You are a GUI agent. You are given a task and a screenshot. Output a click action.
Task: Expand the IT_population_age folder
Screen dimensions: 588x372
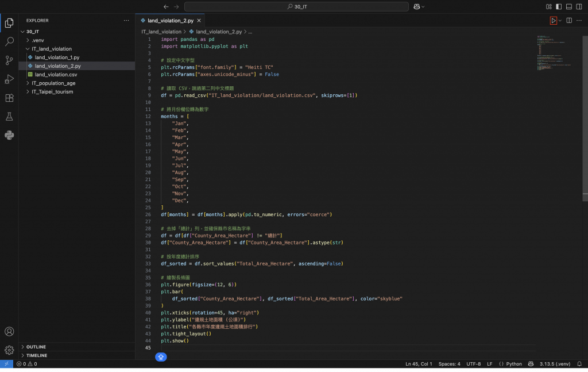click(53, 83)
